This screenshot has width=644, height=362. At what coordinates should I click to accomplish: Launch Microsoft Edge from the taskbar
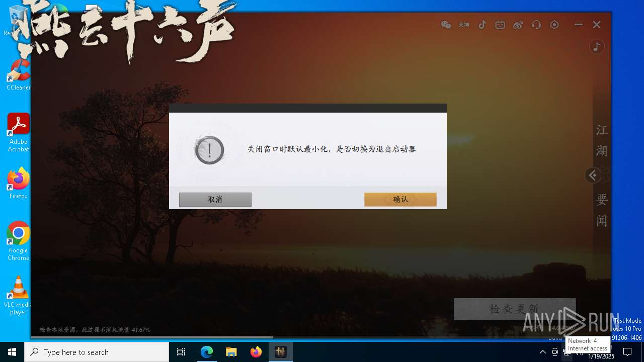[x=207, y=352]
